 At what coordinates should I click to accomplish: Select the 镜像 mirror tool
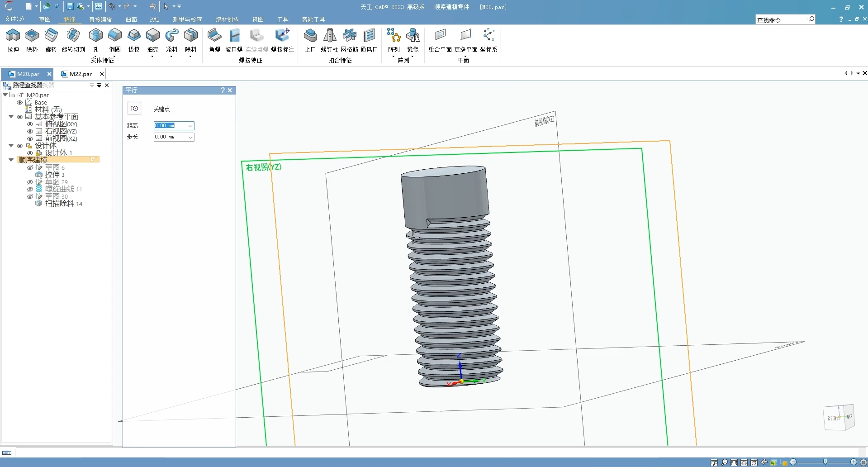pyautogui.click(x=413, y=40)
